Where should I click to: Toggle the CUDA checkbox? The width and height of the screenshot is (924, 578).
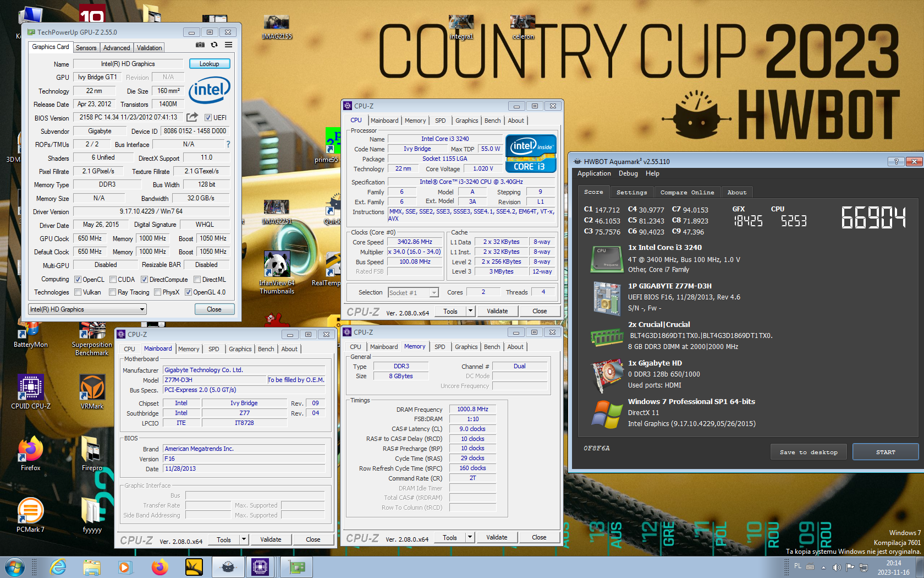113,280
